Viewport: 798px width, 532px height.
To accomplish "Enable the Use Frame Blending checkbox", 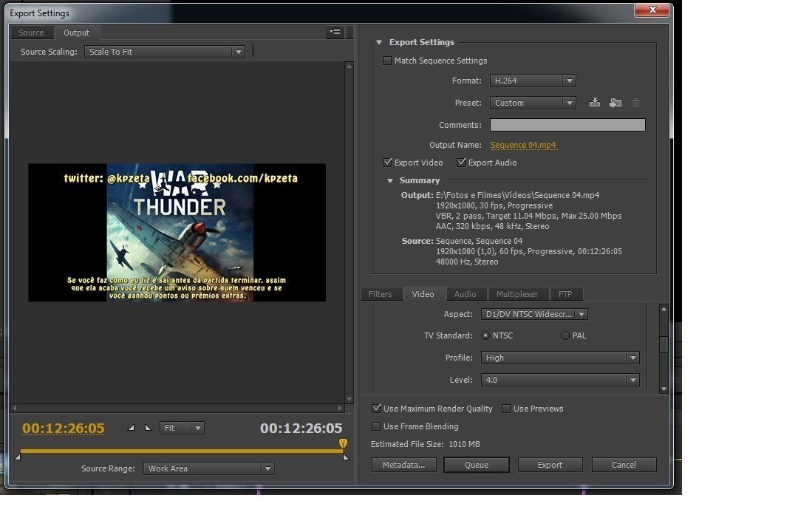I will point(376,426).
